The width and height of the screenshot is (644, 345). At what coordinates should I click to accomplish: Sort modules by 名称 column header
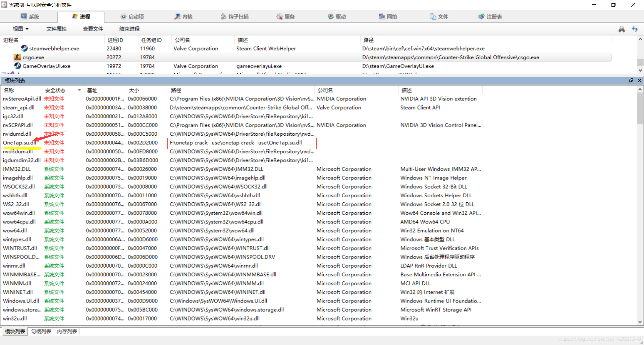(x=21, y=90)
